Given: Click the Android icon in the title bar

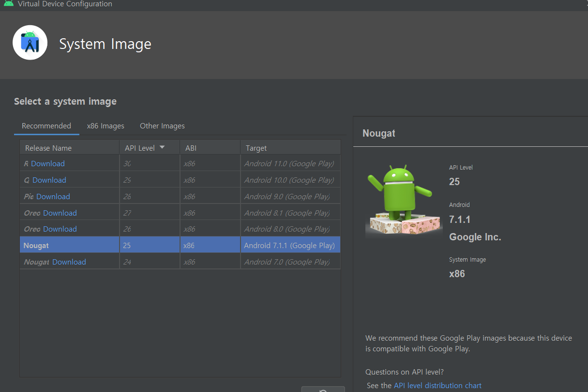Looking at the screenshot, I should pos(8,3).
